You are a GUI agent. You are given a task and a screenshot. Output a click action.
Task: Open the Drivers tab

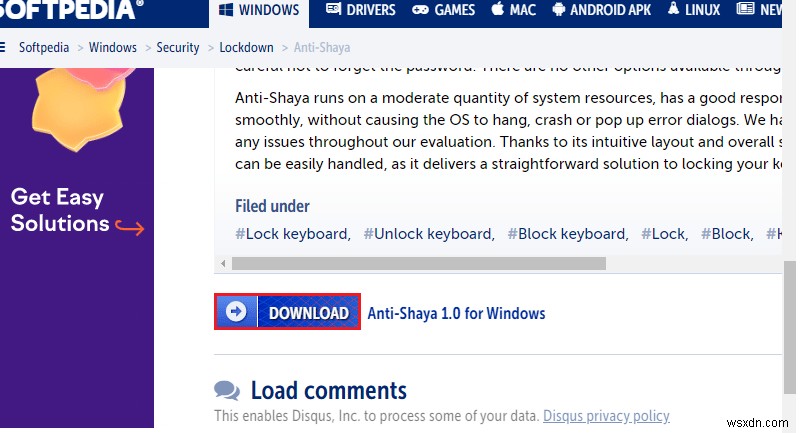pyautogui.click(x=359, y=10)
